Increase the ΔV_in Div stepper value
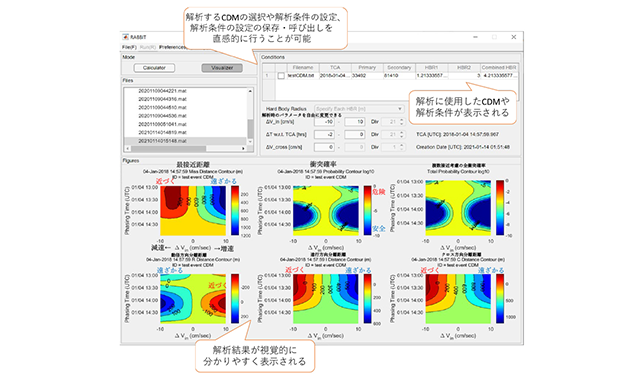Image resolution: width=640 pixels, height=380 pixels. tap(402, 120)
